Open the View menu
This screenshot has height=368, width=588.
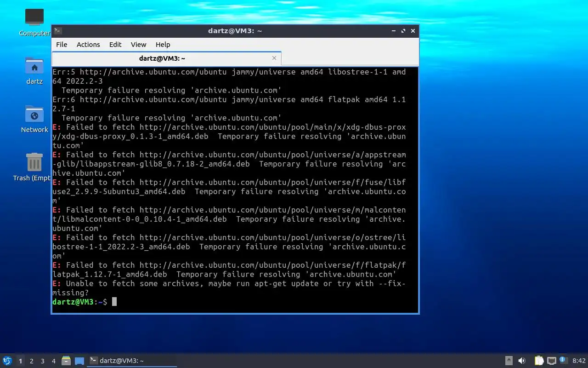(138, 45)
